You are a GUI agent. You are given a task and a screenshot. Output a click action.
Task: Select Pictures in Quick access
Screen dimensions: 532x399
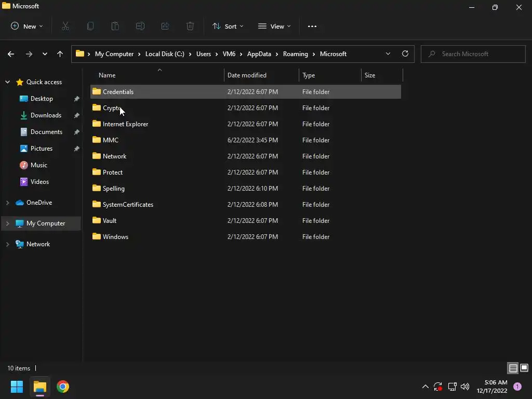(42, 149)
